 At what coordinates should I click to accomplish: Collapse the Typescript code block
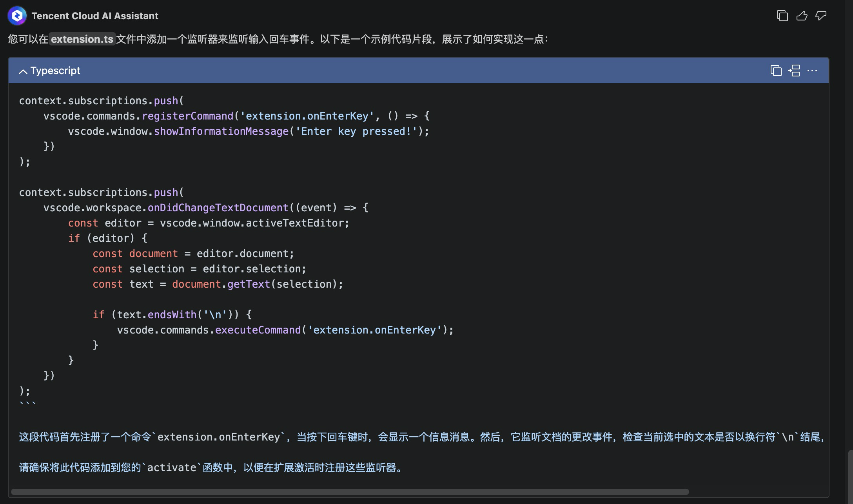tap(23, 71)
